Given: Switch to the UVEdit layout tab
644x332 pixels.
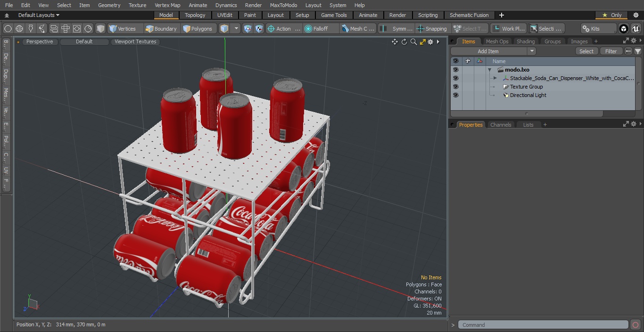Looking at the screenshot, I should [224, 15].
